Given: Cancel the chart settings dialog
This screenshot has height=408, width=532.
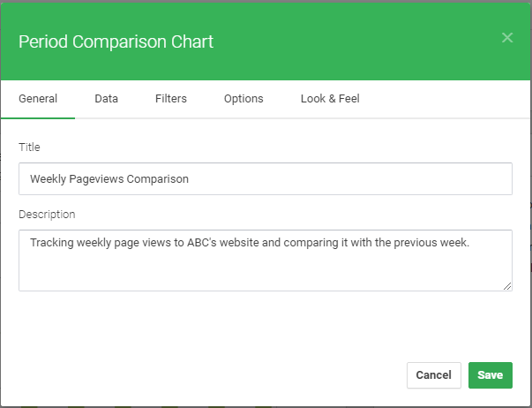Looking at the screenshot, I should coord(433,375).
